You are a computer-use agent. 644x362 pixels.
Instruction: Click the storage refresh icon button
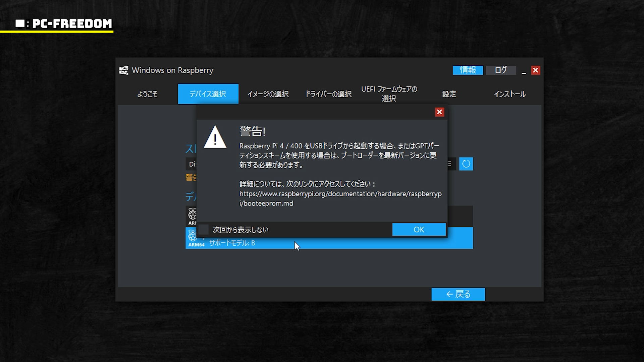pos(466,164)
